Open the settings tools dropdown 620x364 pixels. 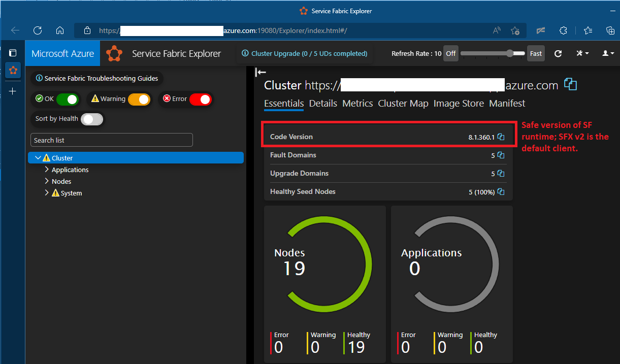[x=582, y=53]
